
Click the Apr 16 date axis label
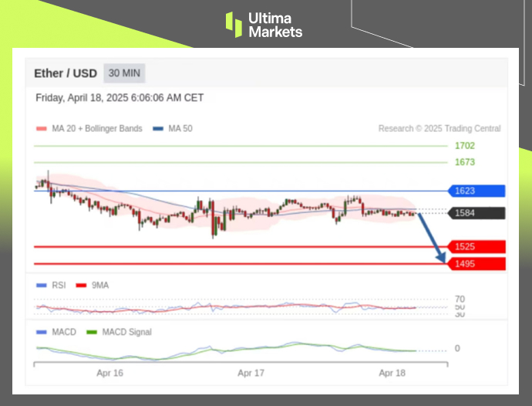click(x=110, y=373)
